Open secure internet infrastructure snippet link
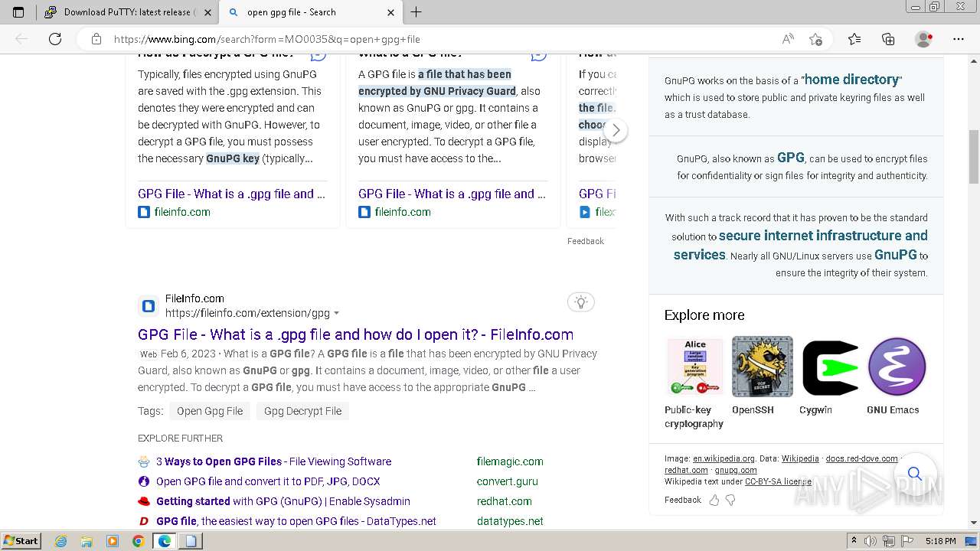The image size is (980, 551). (x=801, y=245)
